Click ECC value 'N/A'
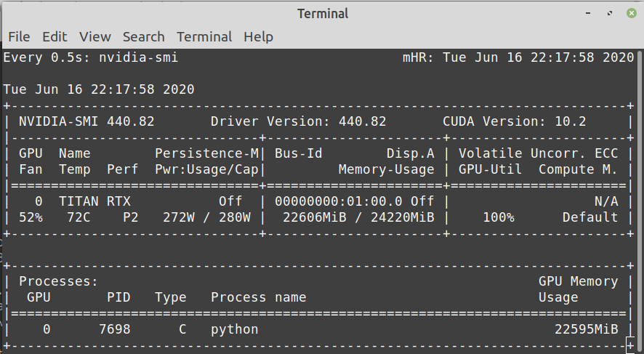 (606, 201)
